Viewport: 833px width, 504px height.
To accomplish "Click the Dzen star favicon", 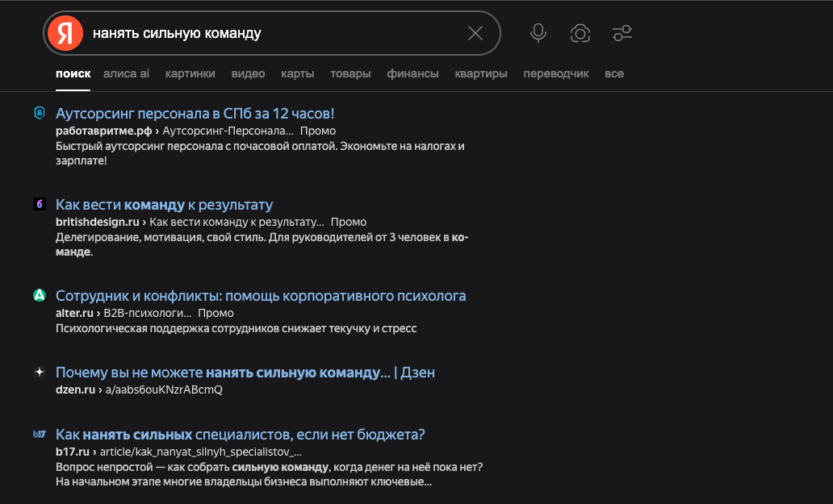I will click(x=39, y=373).
